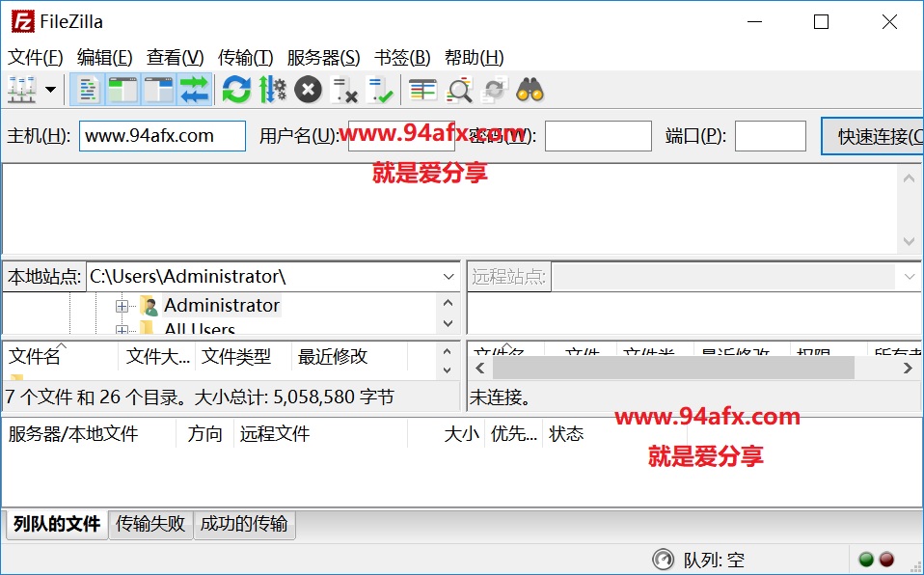
Task: Click message log scroll up arrow
Action: coord(909,178)
